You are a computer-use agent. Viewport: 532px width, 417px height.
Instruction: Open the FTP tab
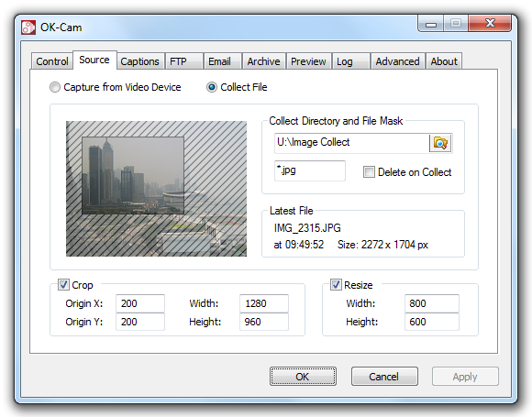[x=183, y=61]
